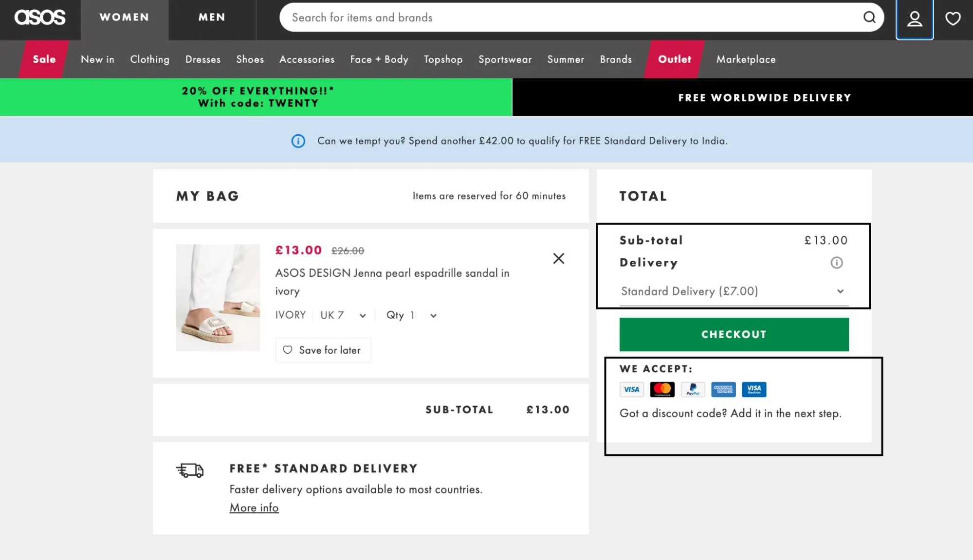This screenshot has width=973, height=560.
Task: Open the Marketplace menu
Action: [746, 59]
